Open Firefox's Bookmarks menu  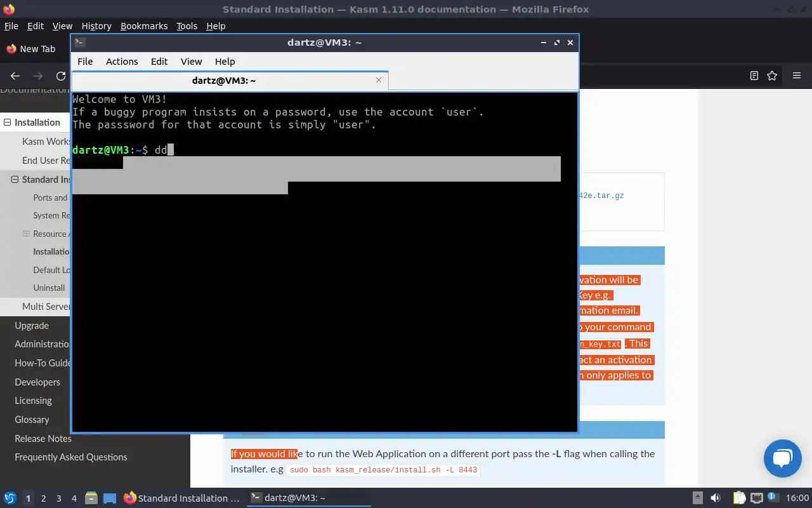point(144,26)
